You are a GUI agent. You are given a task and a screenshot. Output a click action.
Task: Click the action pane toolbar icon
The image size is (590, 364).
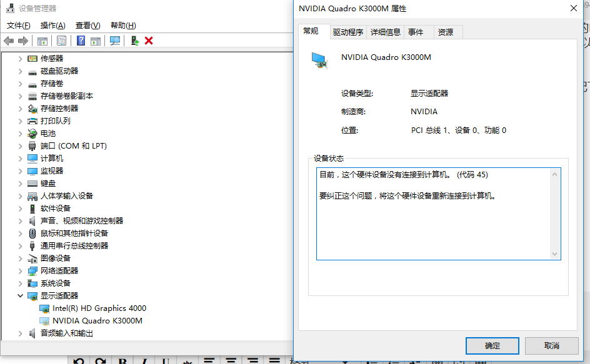[x=96, y=41]
